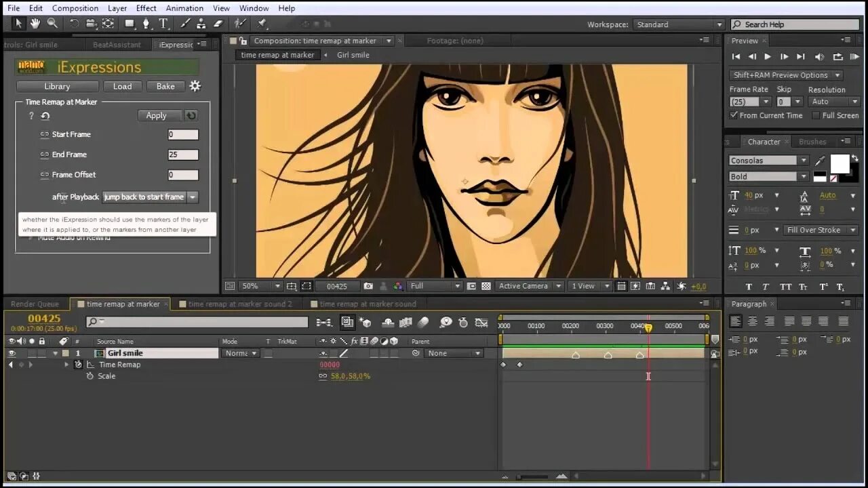Click the black and white default colors swatch
868x488 pixels.
820,178
